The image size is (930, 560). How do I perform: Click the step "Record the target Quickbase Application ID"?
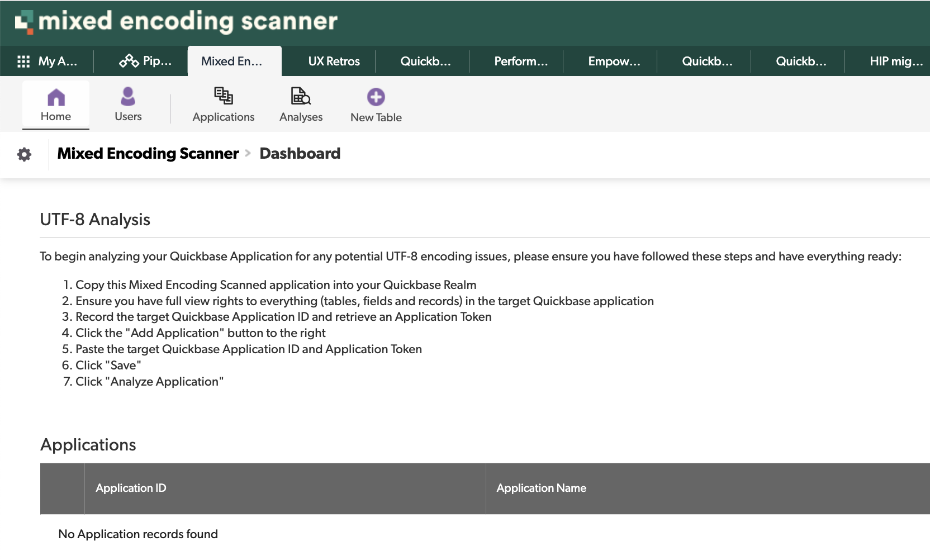(x=283, y=317)
